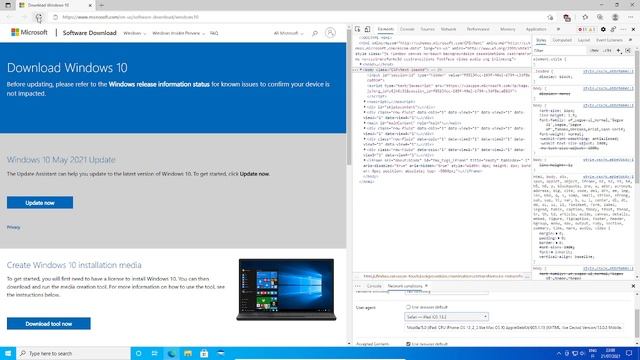Click the account sign-in avatar icon
The height and width of the screenshot is (360, 640).
330,33
